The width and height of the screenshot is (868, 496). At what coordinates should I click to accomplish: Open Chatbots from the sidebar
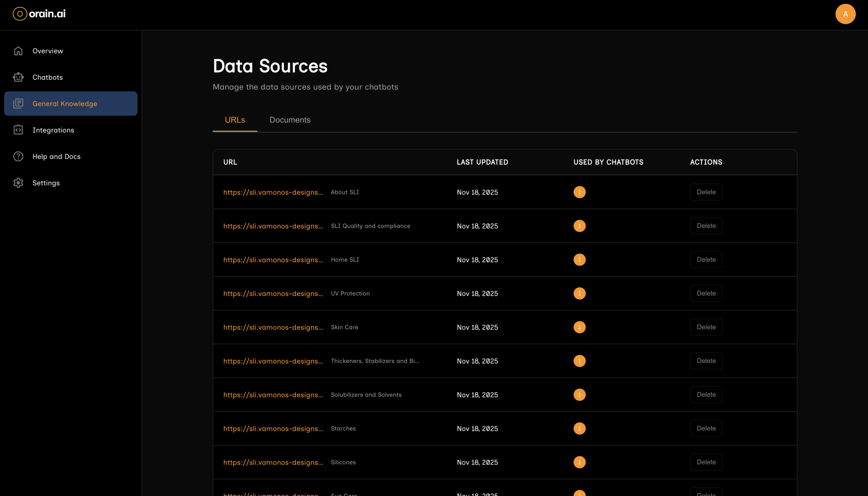(47, 77)
